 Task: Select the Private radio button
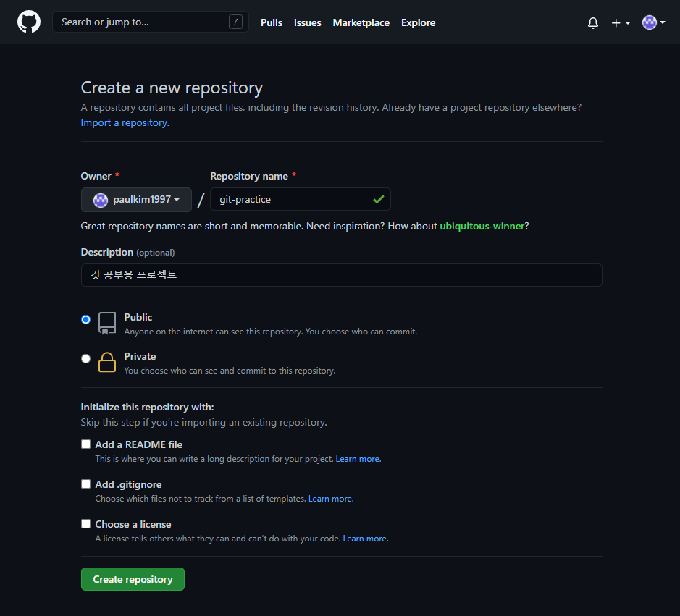click(x=86, y=358)
